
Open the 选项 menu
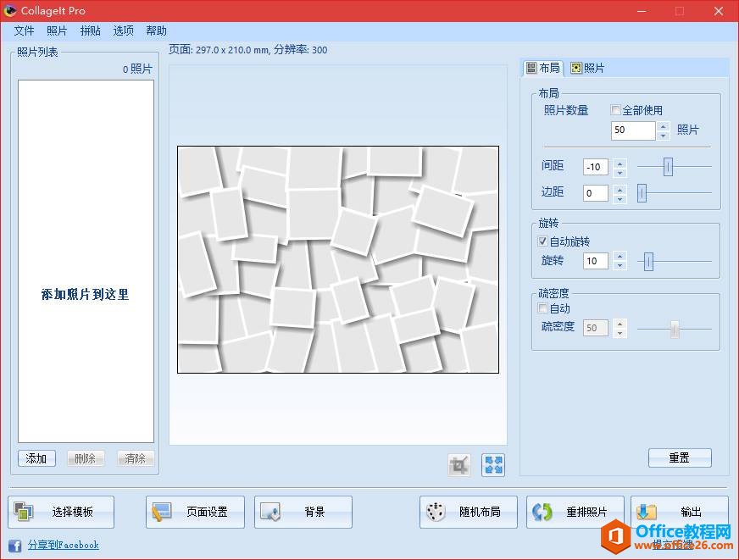click(123, 30)
